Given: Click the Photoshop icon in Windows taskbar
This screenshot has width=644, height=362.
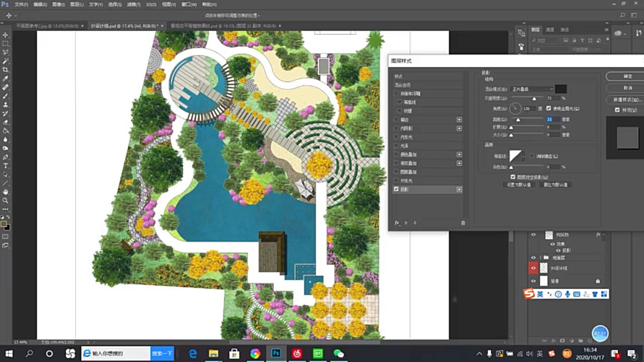Looking at the screenshot, I should click(x=276, y=353).
